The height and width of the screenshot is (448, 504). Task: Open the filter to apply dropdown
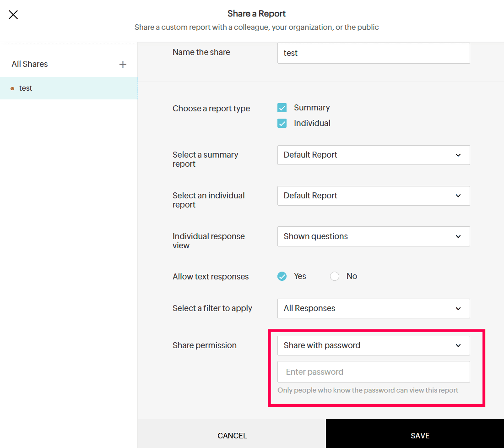tap(373, 308)
